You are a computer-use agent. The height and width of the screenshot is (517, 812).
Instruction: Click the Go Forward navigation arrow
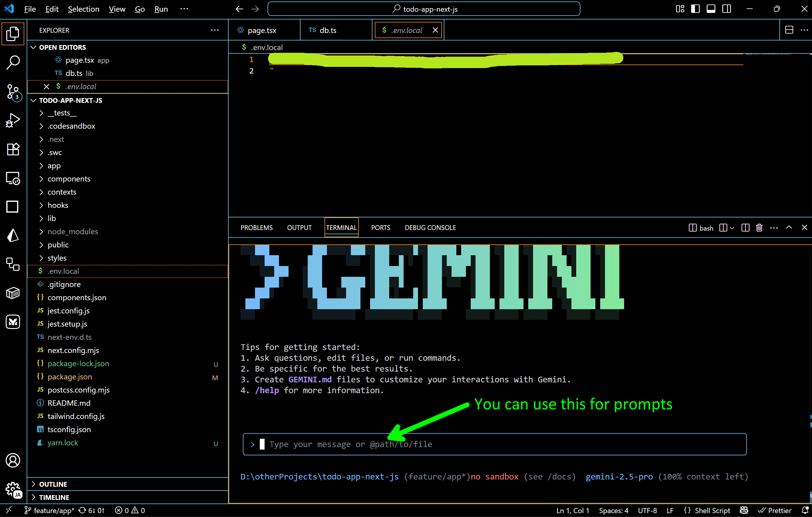point(255,9)
